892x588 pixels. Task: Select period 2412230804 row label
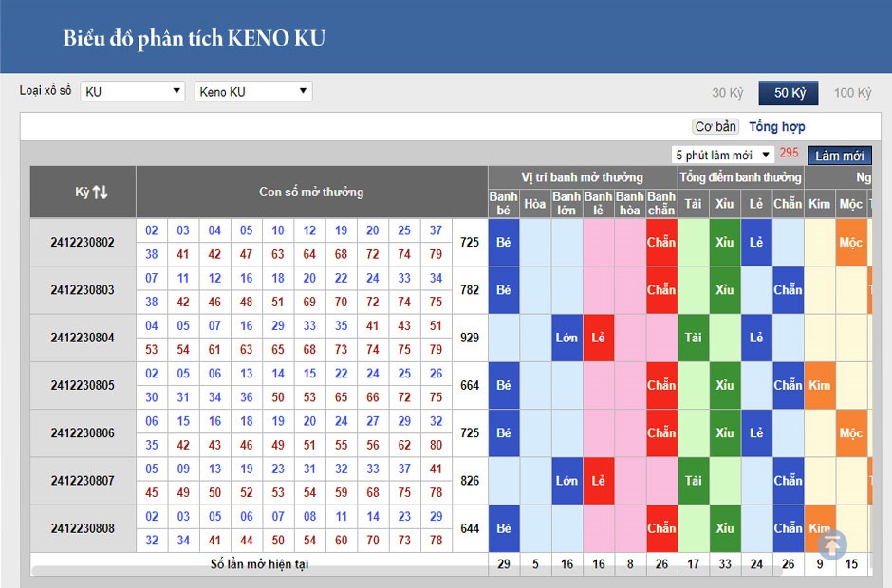coord(83,338)
